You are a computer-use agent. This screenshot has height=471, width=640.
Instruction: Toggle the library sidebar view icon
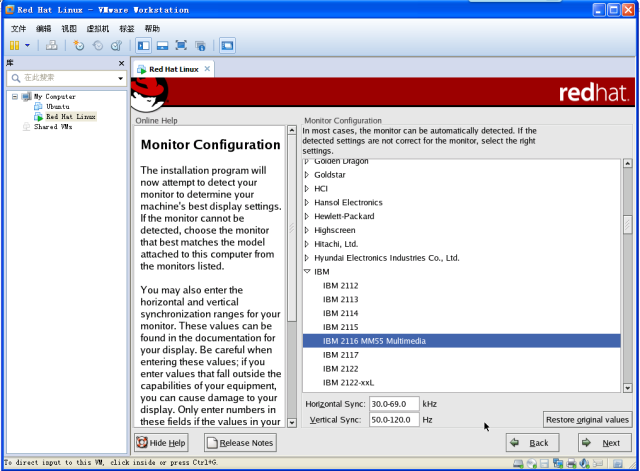(x=144, y=45)
